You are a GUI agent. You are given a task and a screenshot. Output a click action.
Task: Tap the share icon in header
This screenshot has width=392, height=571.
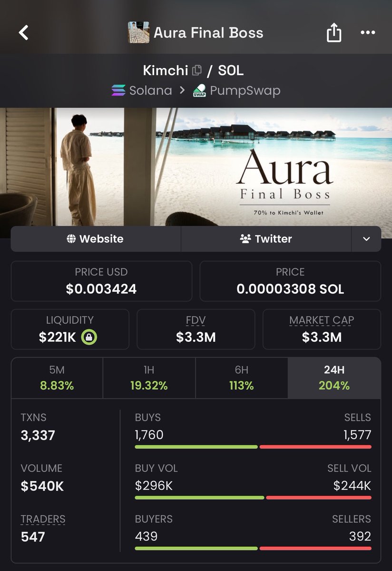point(334,32)
